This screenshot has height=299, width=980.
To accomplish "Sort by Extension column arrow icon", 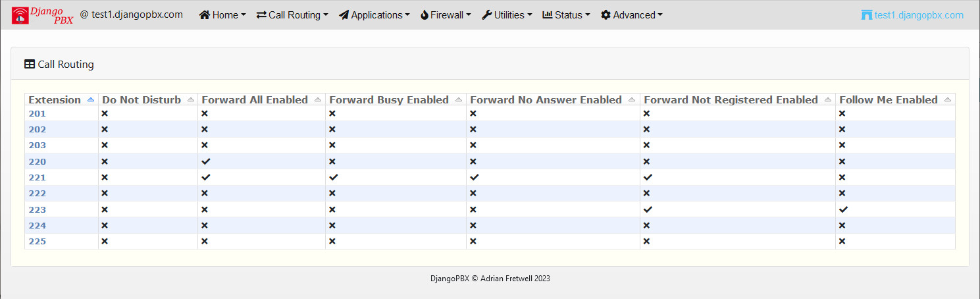I will (x=91, y=100).
